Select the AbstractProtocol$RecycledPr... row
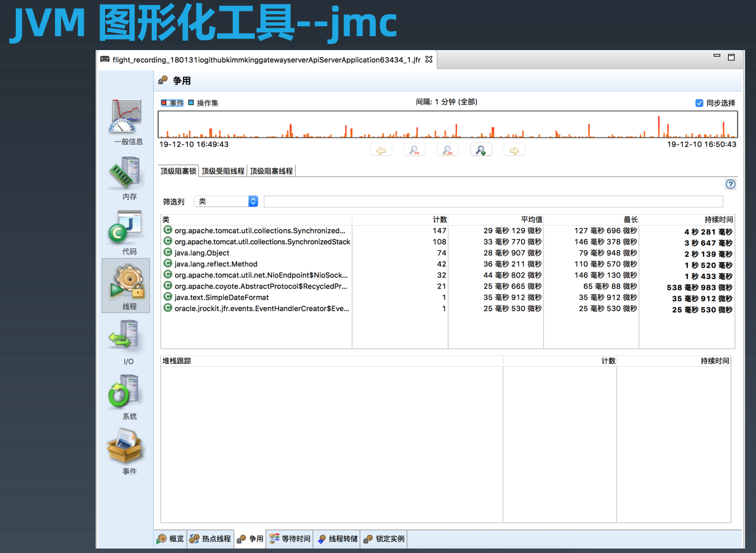Viewport: 756px width, 553px height. tap(448, 286)
